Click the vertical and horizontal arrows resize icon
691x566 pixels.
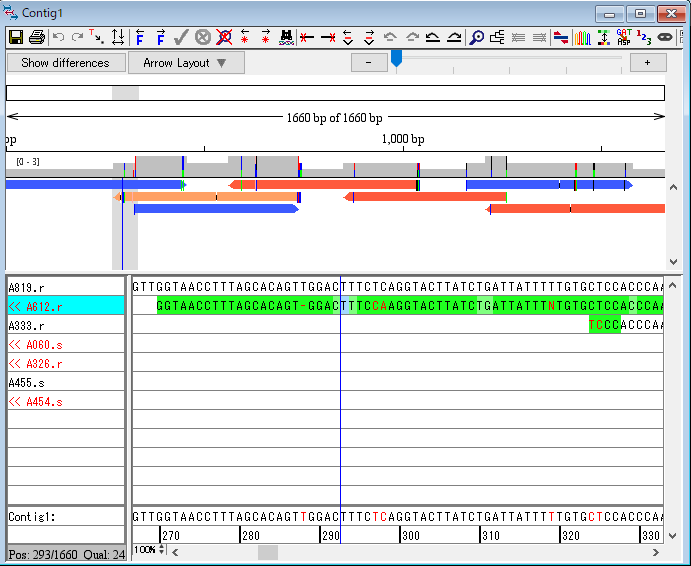pos(118,37)
